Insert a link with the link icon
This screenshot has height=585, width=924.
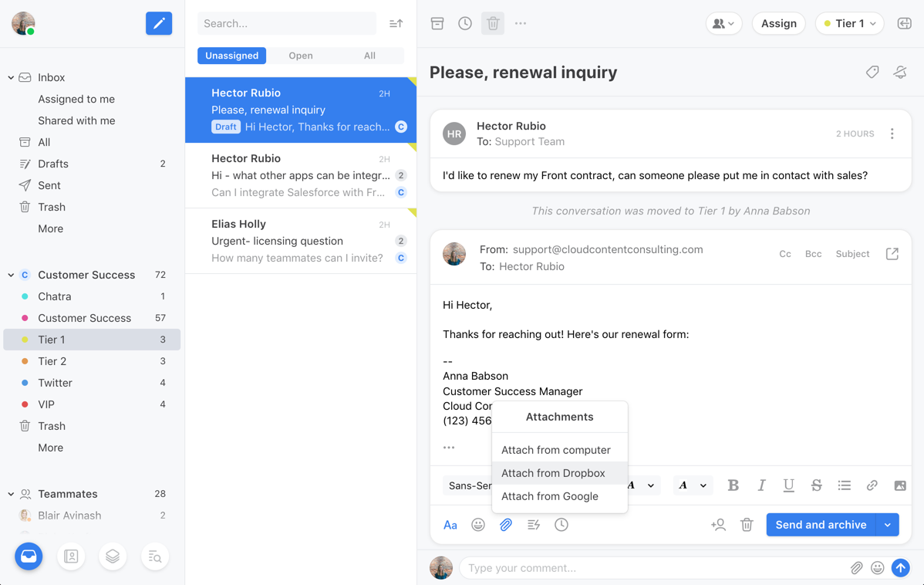point(872,485)
